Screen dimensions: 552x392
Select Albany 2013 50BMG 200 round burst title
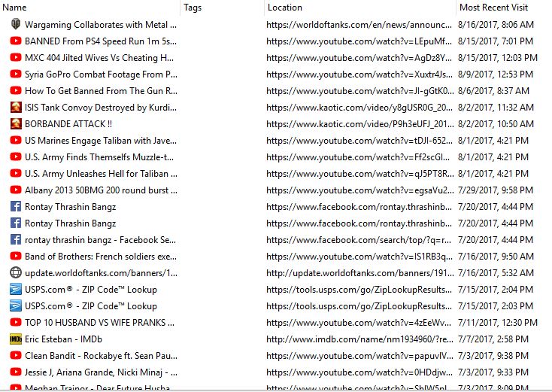(101, 190)
